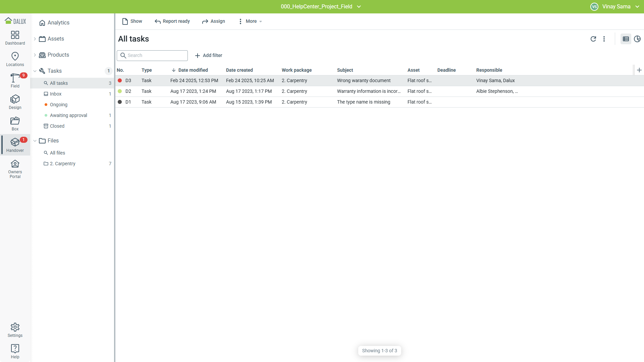The width and height of the screenshot is (644, 362).
Task: Select the list view toggle icon
Action: pyautogui.click(x=626, y=39)
